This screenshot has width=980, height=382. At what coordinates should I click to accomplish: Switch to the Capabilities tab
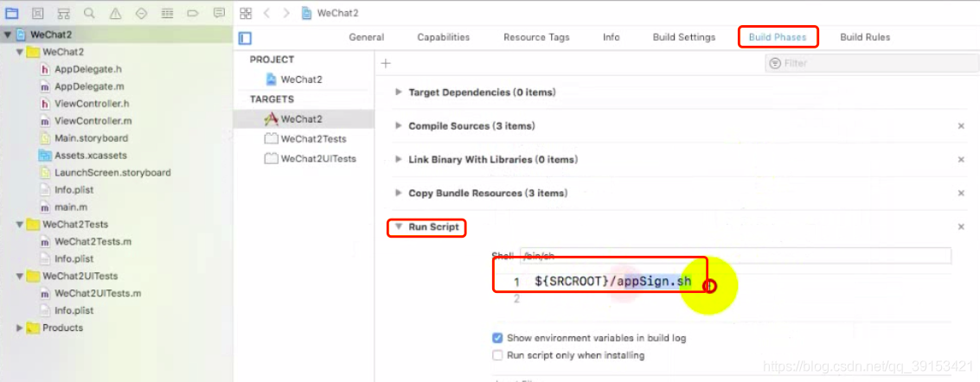coord(443,37)
